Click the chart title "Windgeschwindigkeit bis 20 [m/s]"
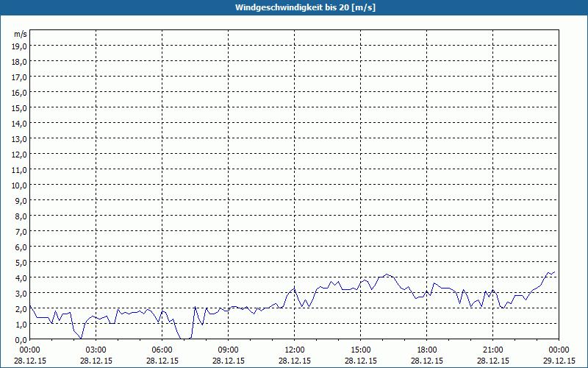The width and height of the screenshot is (588, 368). [305, 7]
